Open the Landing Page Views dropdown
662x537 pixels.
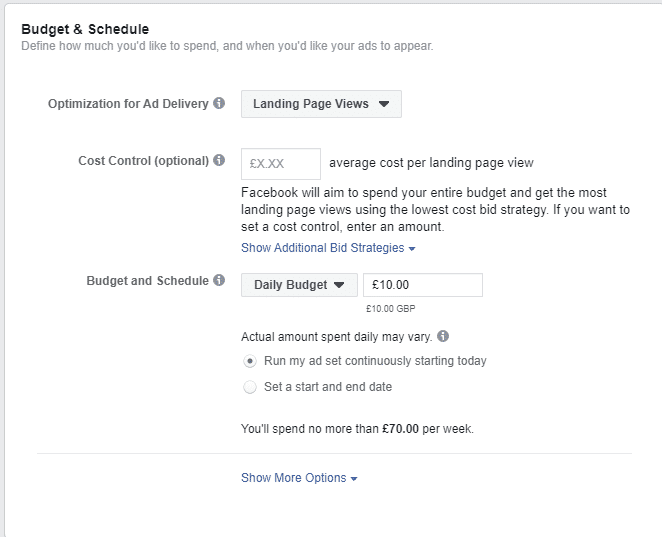[x=321, y=104]
